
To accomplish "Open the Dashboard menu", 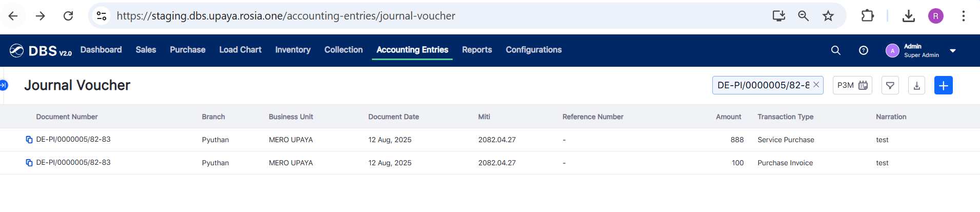I will (x=101, y=50).
